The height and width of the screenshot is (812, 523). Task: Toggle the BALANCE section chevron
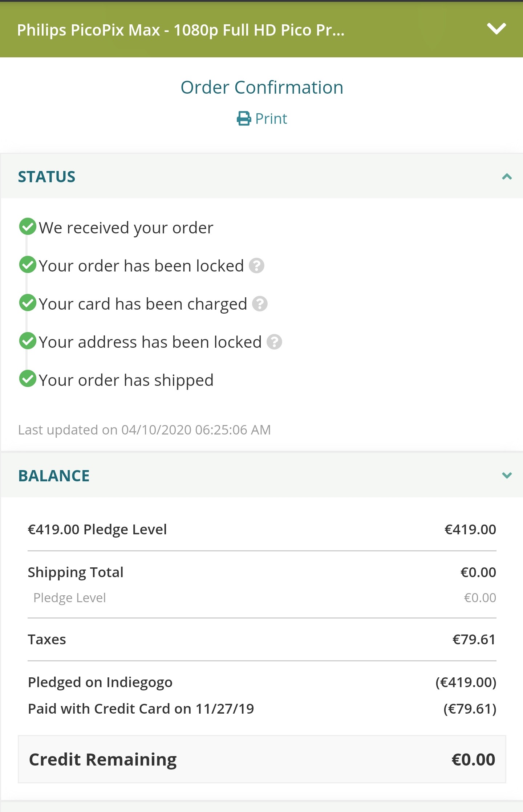coord(507,476)
